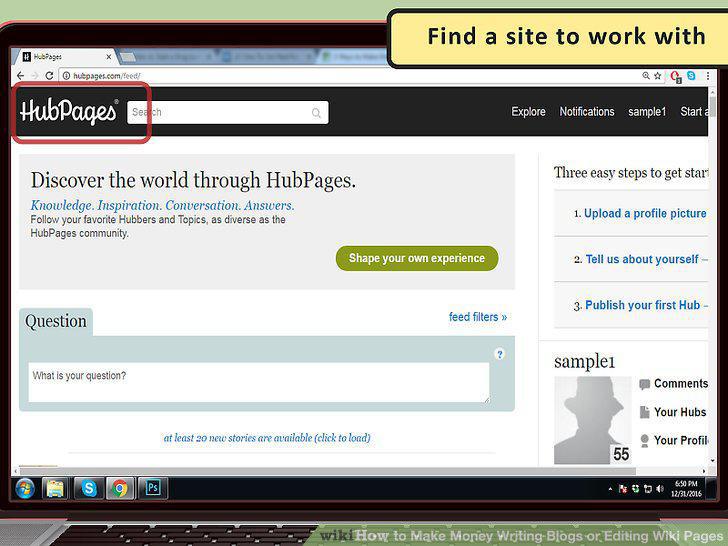Open Google Chrome from the taskbar
This screenshot has height=546, width=728.
tap(120, 488)
